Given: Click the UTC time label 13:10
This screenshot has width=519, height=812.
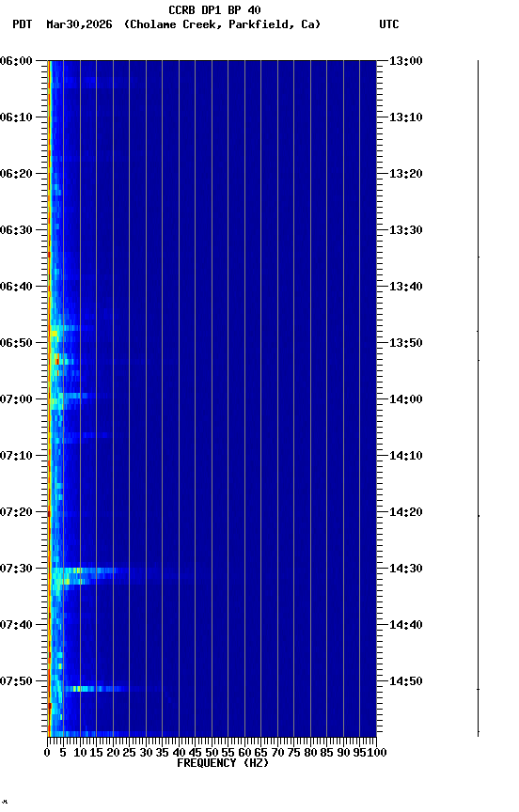Looking at the screenshot, I should pyautogui.click(x=405, y=117).
